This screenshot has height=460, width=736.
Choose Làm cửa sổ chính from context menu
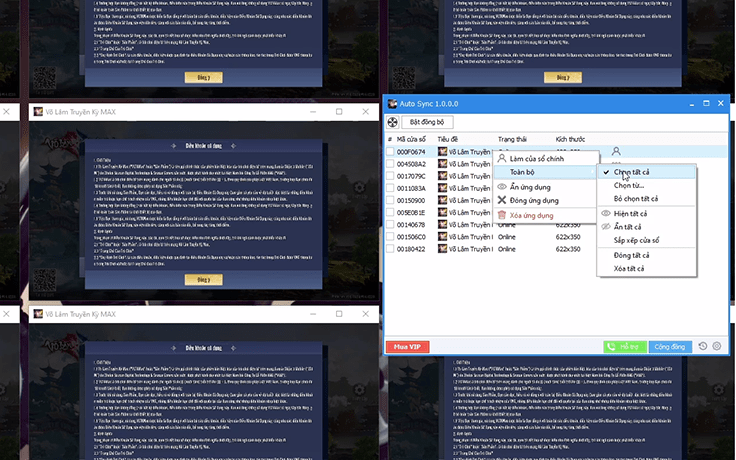pos(545,159)
